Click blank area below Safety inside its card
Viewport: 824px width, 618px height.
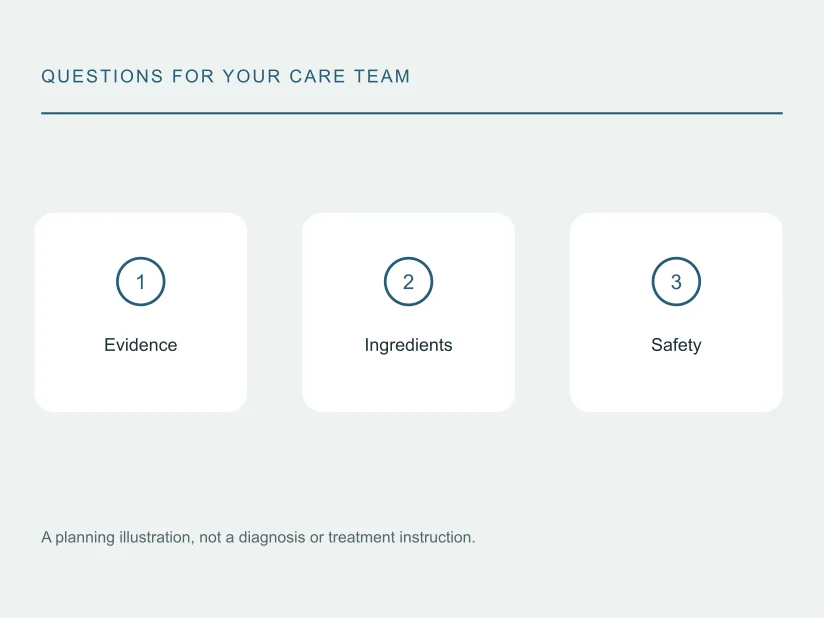tap(676, 384)
